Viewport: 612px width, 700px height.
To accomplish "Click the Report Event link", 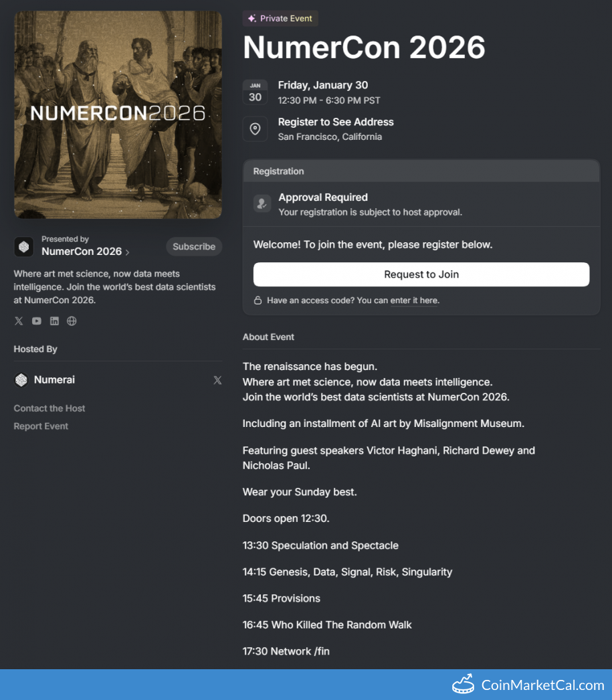I will (x=41, y=426).
